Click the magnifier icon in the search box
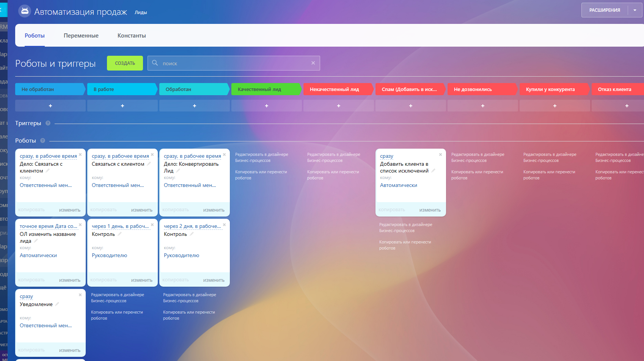 155,63
